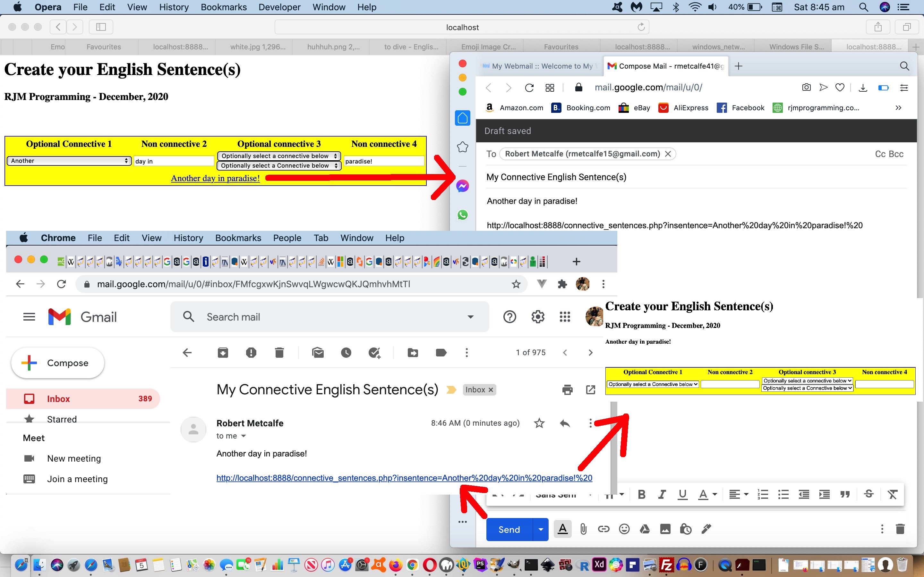Expand the 'to me' recipient details
Screen dimensions: 924x577
(243, 436)
